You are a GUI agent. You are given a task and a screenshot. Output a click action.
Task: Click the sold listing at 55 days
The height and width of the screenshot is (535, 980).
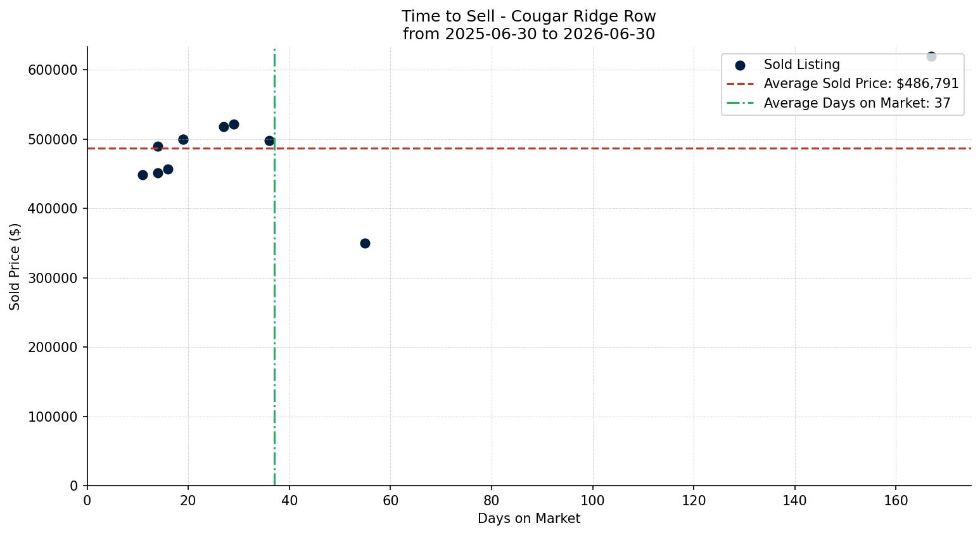365,243
